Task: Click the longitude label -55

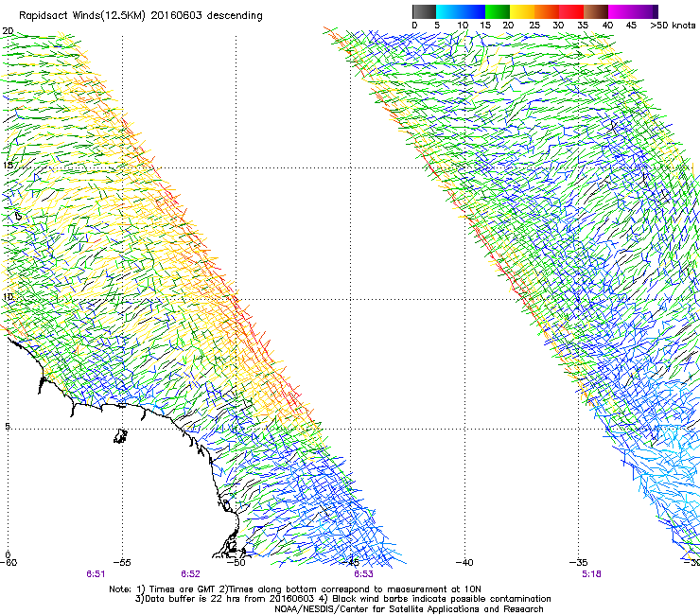Action: (x=122, y=563)
